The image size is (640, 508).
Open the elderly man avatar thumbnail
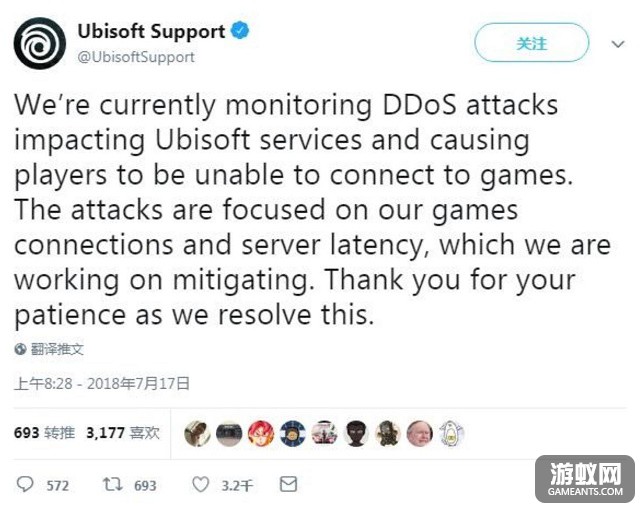(420, 433)
